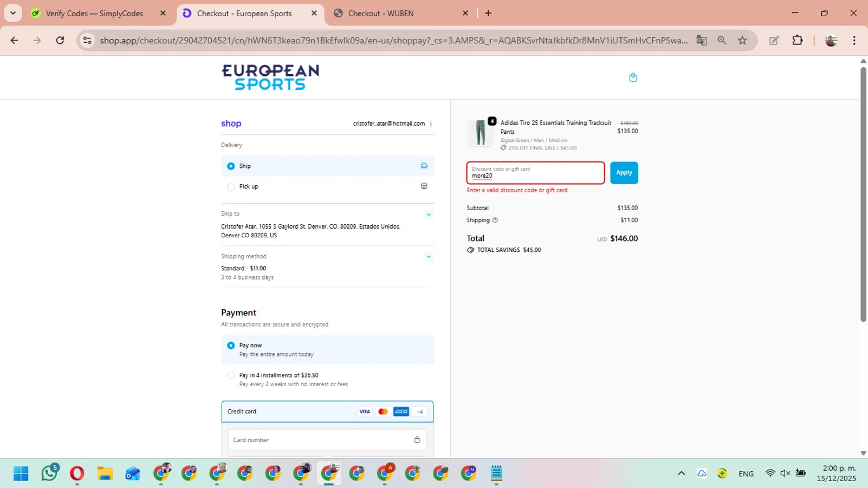The height and width of the screenshot is (488, 868).
Task: Open the Chrome extensions puzzle icon
Action: 797,40
